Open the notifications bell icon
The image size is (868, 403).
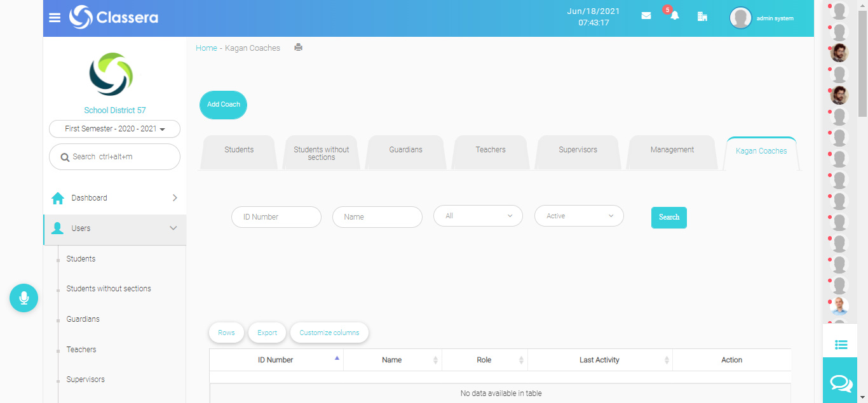[x=674, y=16]
